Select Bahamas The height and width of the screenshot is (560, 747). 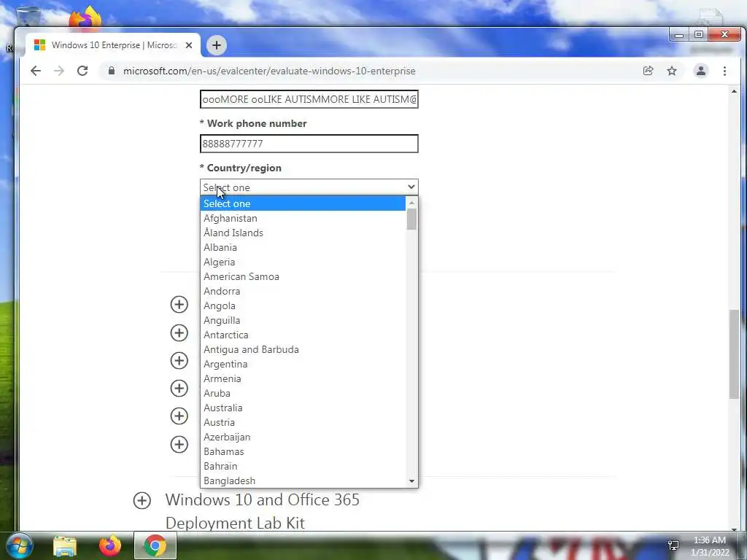303,452
